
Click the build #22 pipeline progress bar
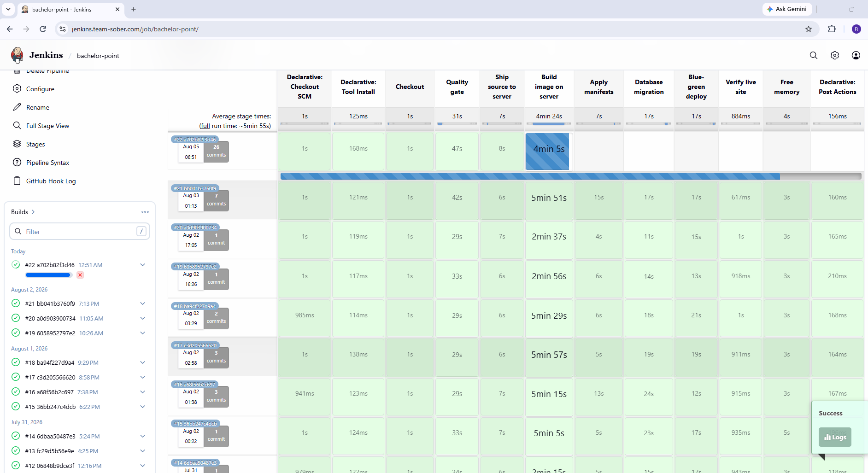pos(571,176)
